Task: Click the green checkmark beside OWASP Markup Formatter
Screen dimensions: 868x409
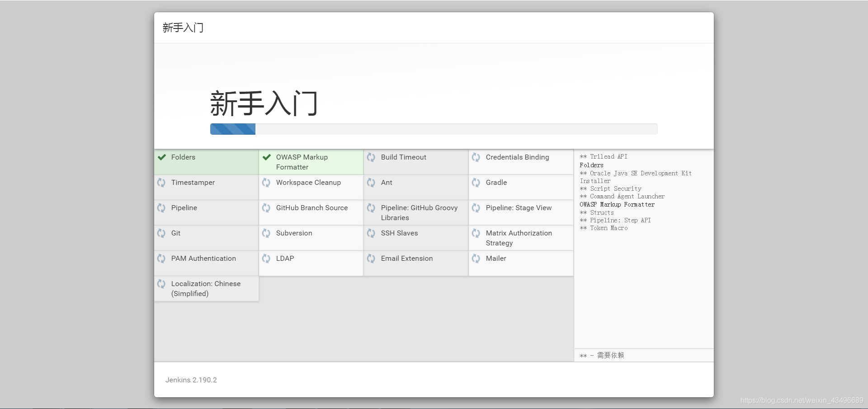Action: (267, 157)
